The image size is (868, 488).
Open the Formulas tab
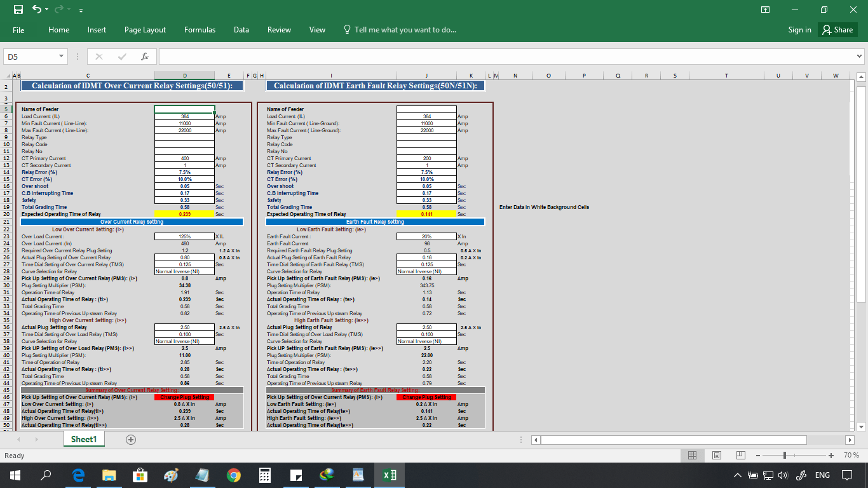coord(200,30)
